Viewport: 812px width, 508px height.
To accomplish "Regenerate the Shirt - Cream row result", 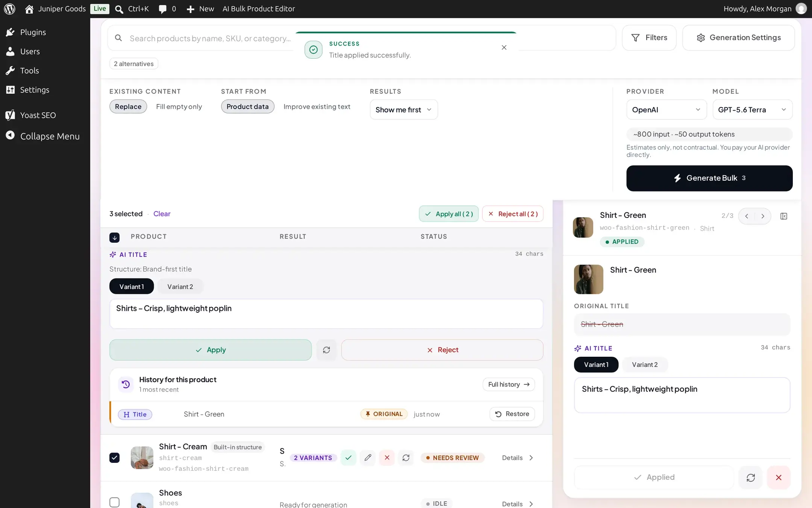I will pyautogui.click(x=406, y=458).
